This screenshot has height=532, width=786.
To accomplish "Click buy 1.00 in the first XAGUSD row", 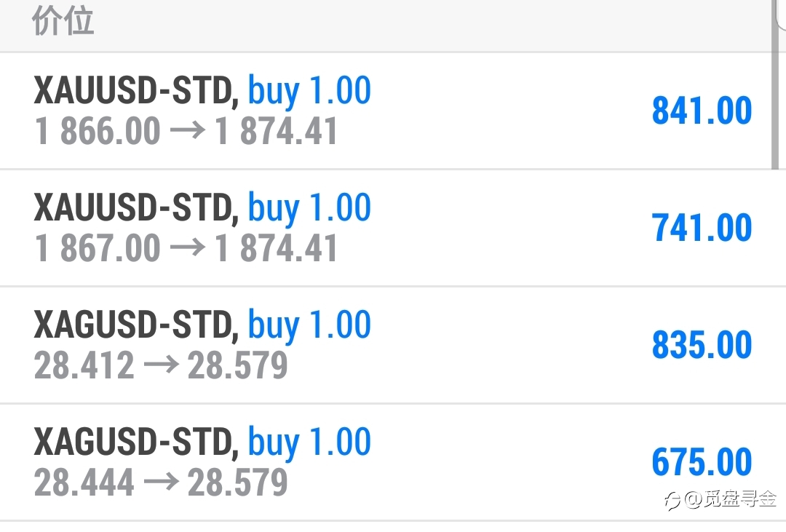I will pyautogui.click(x=309, y=326).
